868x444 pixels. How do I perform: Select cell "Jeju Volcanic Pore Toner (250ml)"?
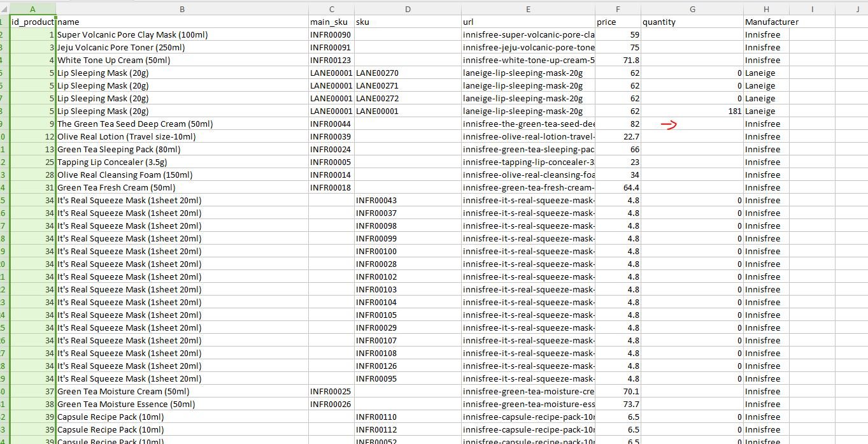click(182, 47)
